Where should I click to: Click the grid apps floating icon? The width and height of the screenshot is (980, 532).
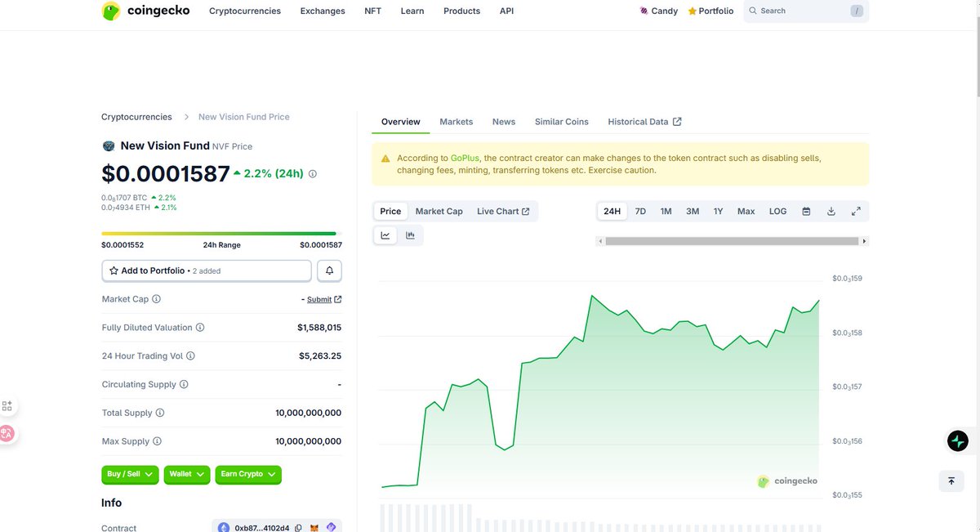(7, 405)
